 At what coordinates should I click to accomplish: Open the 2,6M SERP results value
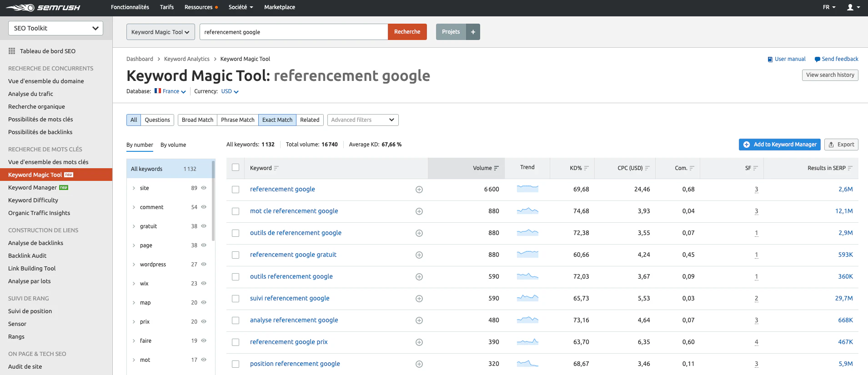coord(846,190)
